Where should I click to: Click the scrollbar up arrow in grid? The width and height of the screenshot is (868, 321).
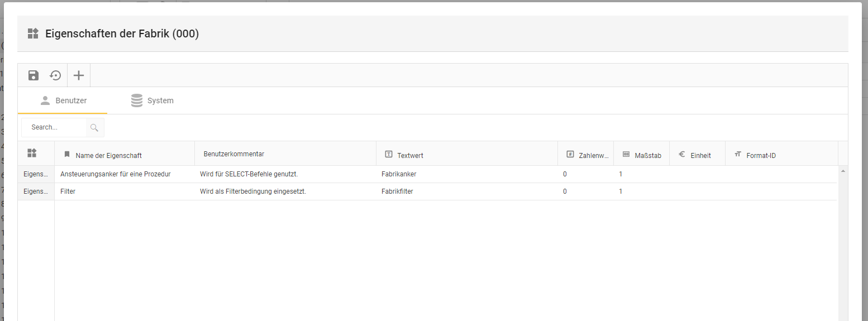coord(843,170)
